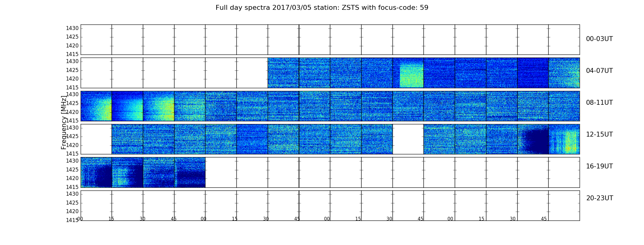Click the 1425 tick label in 16-19UT row
The width and height of the screenshot is (644, 245).
point(72,169)
